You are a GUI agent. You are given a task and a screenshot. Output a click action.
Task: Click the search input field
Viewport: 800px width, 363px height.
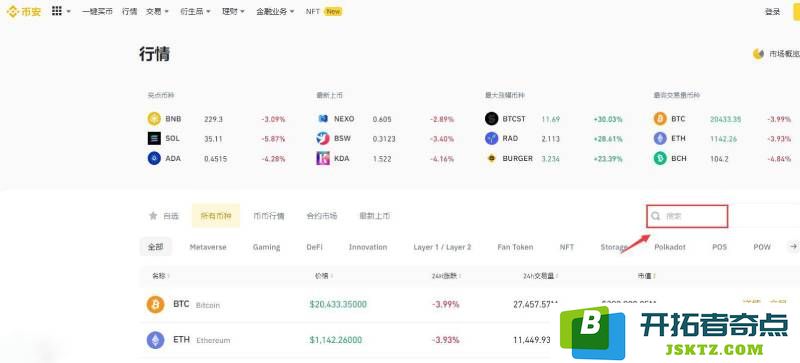point(687,216)
